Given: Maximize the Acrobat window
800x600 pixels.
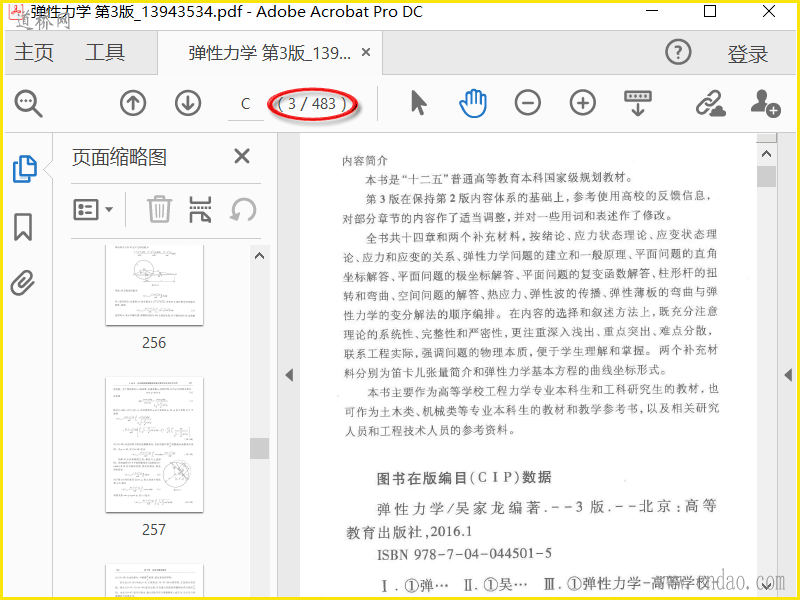Looking at the screenshot, I should 710,11.
